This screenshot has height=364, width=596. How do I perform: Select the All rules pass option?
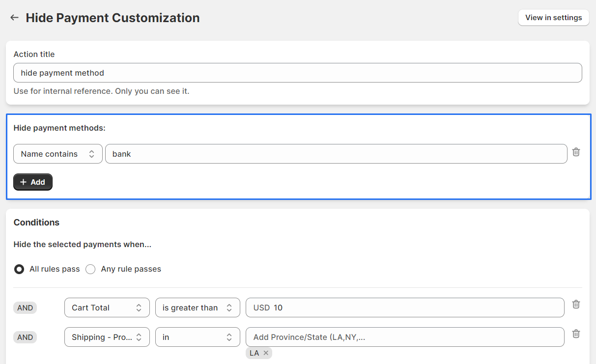[x=19, y=269]
